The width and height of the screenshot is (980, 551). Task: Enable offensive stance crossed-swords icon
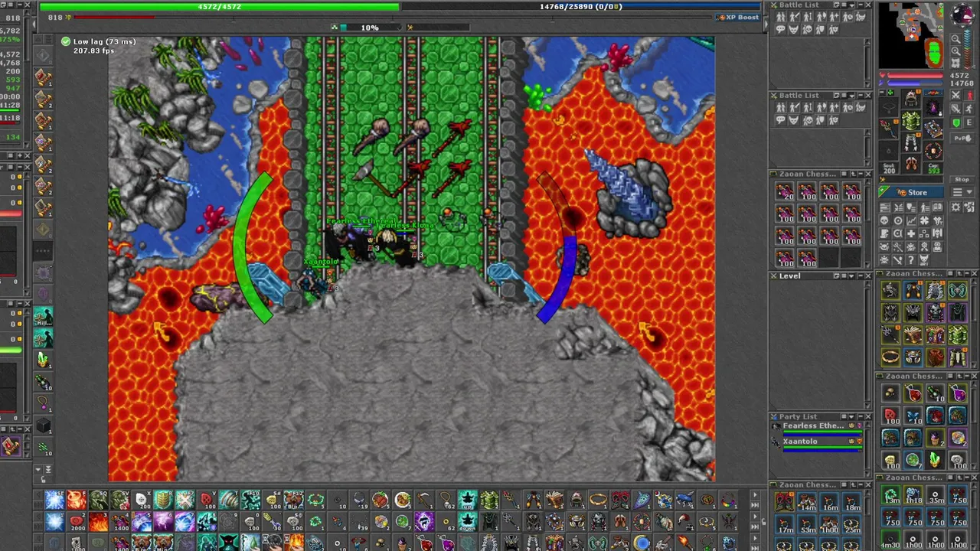(x=955, y=95)
